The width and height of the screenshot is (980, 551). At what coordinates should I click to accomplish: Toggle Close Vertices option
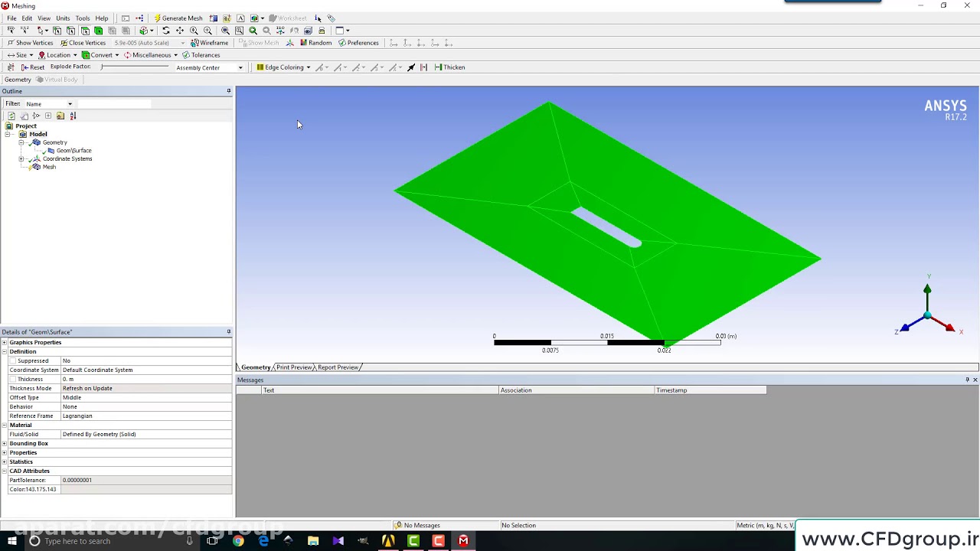pos(83,43)
